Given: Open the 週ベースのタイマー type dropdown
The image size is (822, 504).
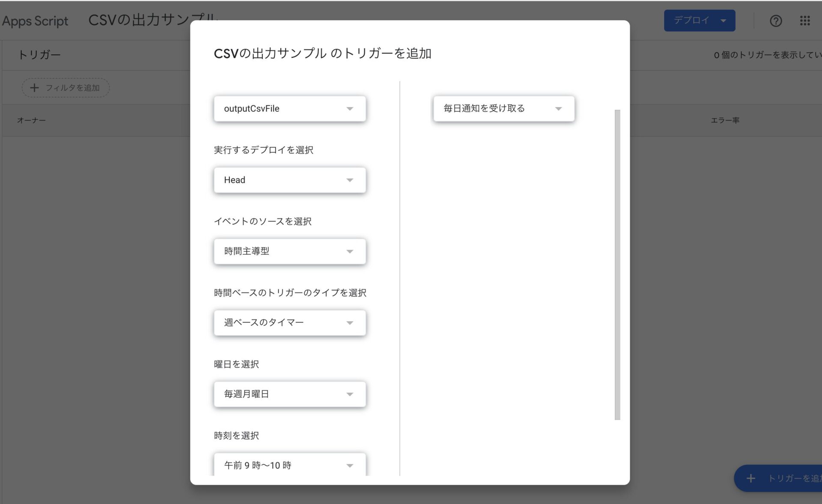Looking at the screenshot, I should point(290,322).
